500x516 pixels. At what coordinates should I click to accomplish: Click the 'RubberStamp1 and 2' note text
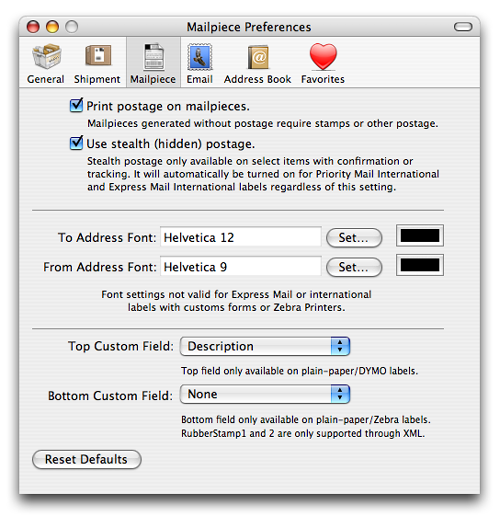coord(303,433)
